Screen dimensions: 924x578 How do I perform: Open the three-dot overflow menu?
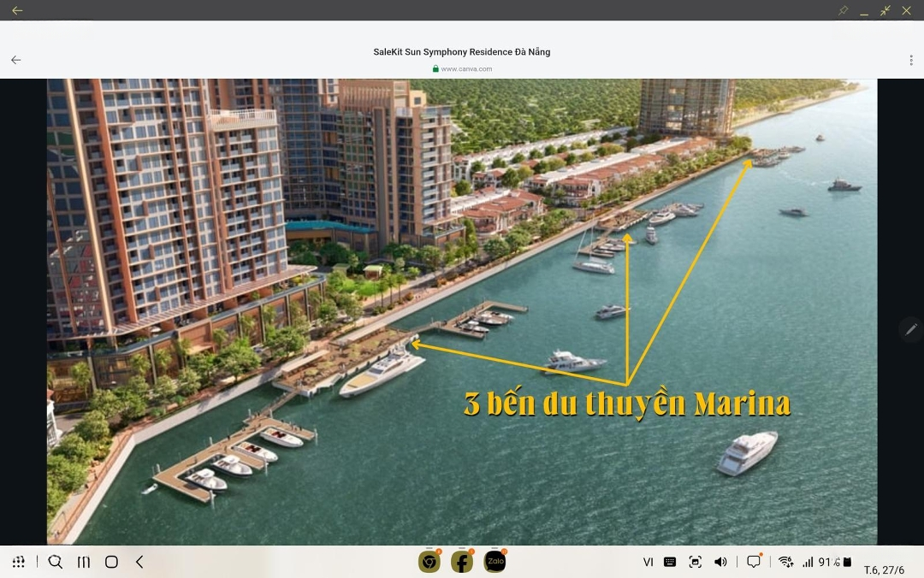911,60
